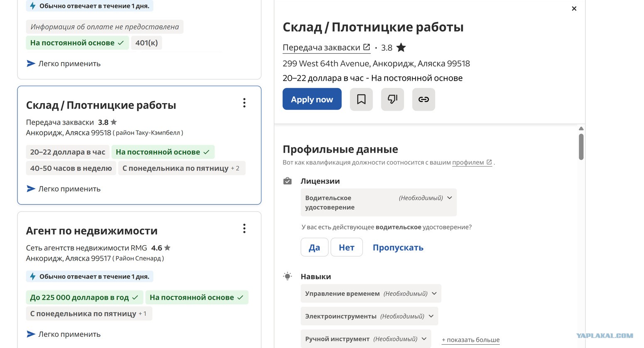Expand Ручной инструмент skill dropdown
Screen dimensions: 644x348
pyautogui.click(x=366, y=339)
